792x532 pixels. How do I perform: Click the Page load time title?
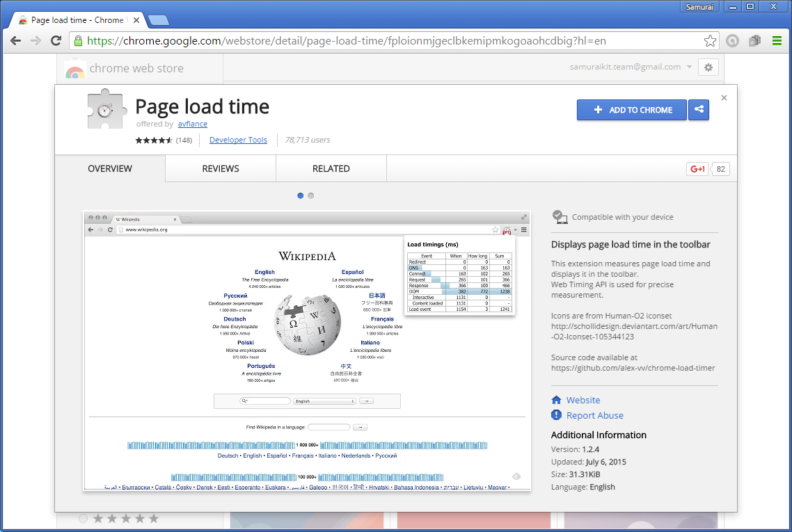click(x=202, y=106)
